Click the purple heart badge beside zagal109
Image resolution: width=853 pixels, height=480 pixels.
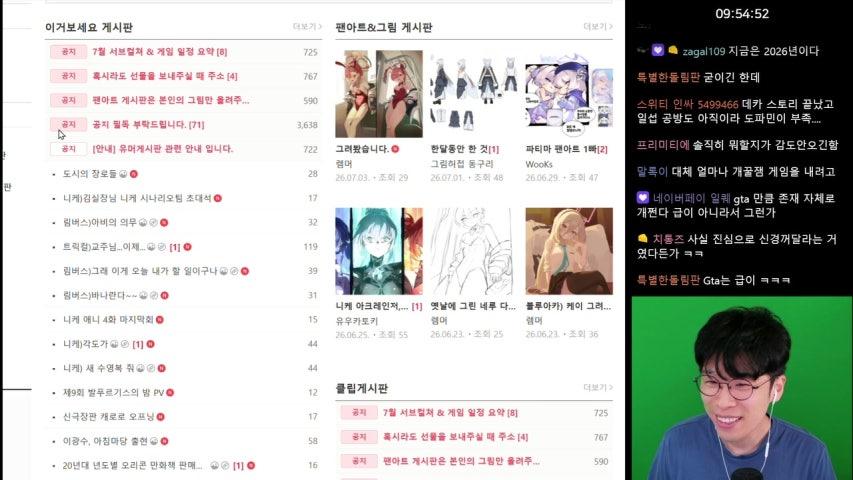[658, 50]
